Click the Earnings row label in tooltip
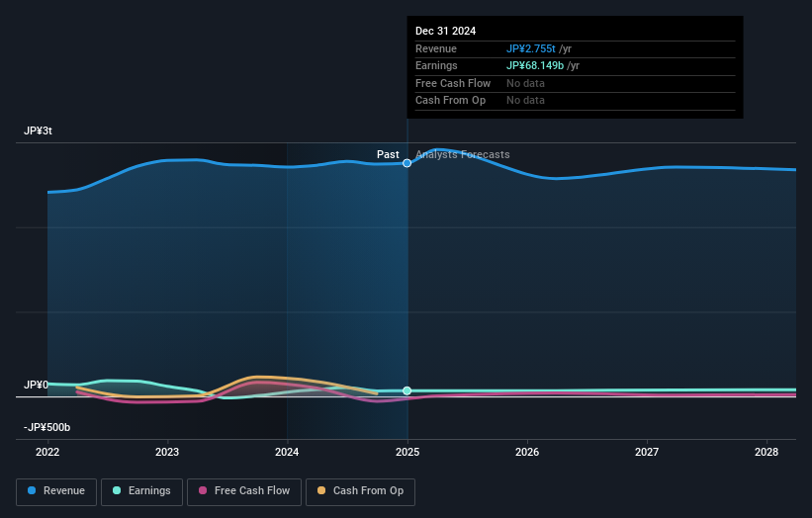This screenshot has width=812, height=518. (436, 65)
